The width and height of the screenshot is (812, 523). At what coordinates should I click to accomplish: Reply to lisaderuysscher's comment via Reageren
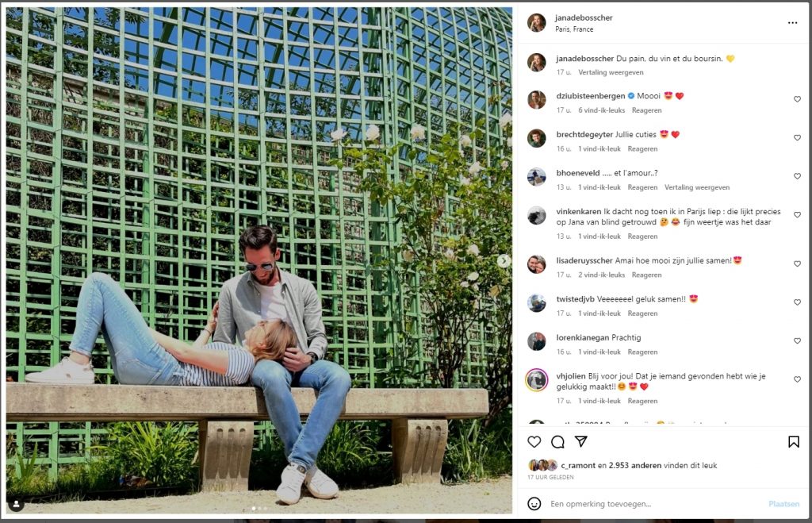[x=646, y=275]
